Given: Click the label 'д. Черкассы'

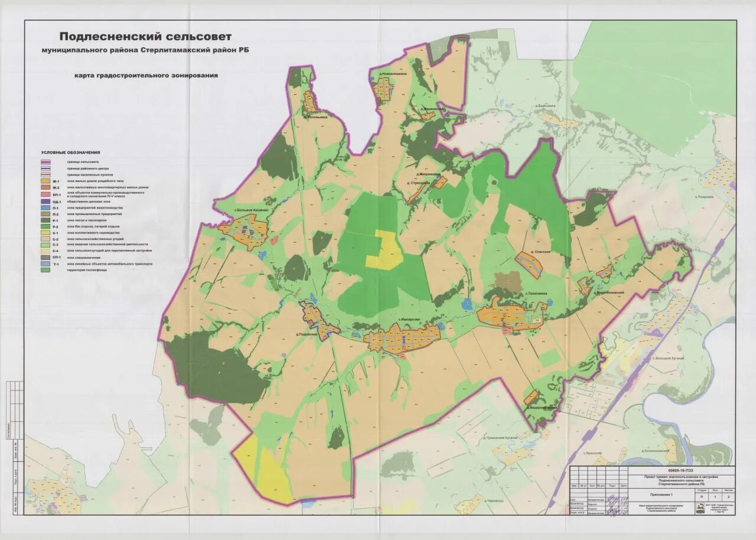Looking at the screenshot, I should [x=493, y=500].
